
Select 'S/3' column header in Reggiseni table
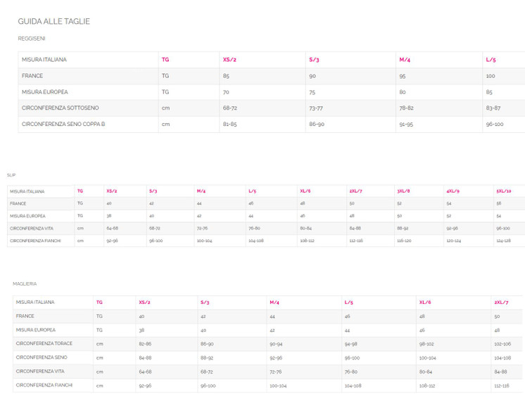[x=314, y=60]
